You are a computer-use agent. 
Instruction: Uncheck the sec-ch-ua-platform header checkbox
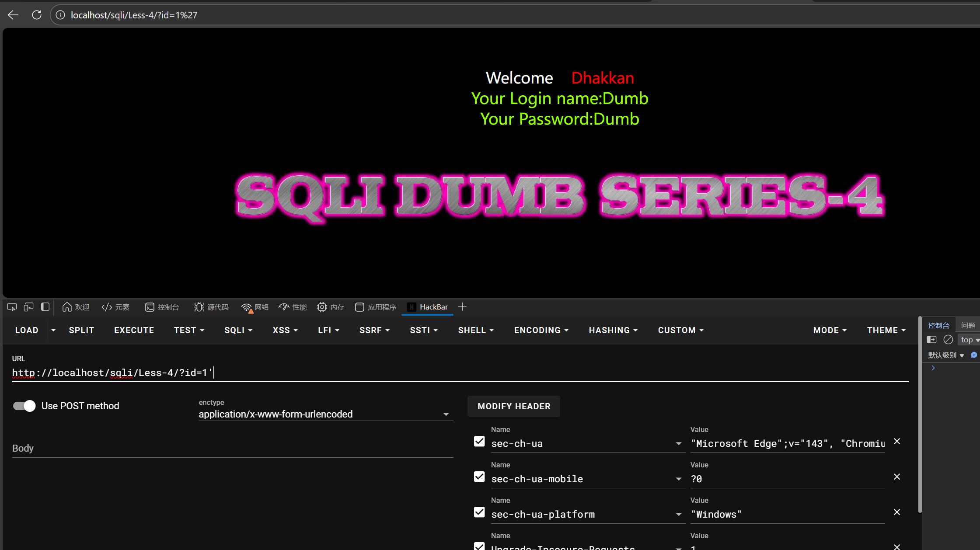479,512
